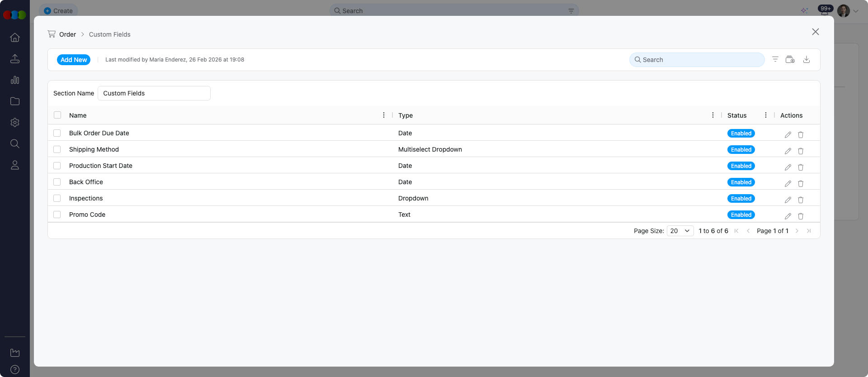Sort by the Name column header
868x377 pixels.
(78, 115)
